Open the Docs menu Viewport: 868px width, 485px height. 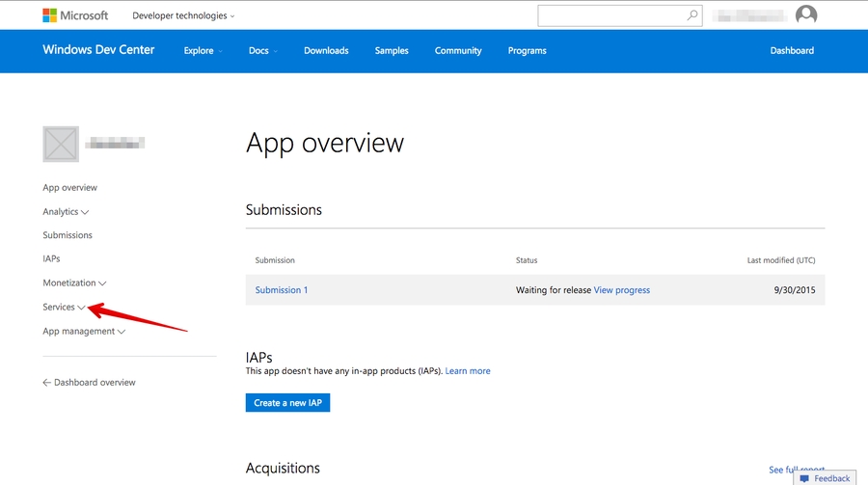pos(262,51)
